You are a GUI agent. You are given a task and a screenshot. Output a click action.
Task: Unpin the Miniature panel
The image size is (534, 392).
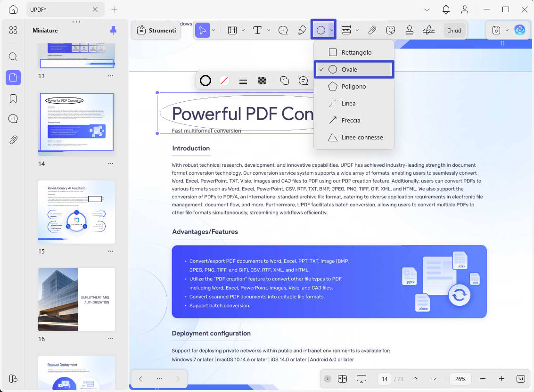[114, 30]
